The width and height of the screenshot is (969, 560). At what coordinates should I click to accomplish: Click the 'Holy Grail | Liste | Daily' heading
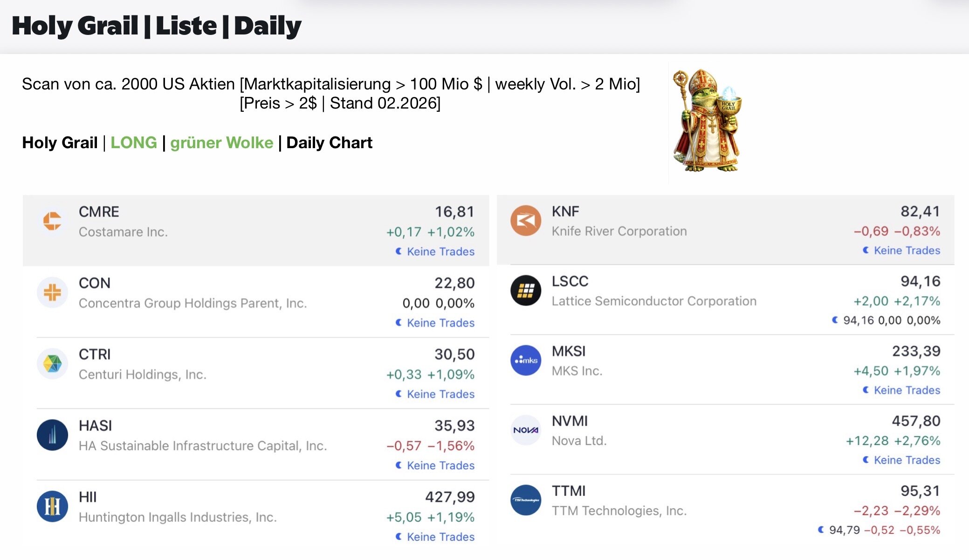[x=157, y=26]
